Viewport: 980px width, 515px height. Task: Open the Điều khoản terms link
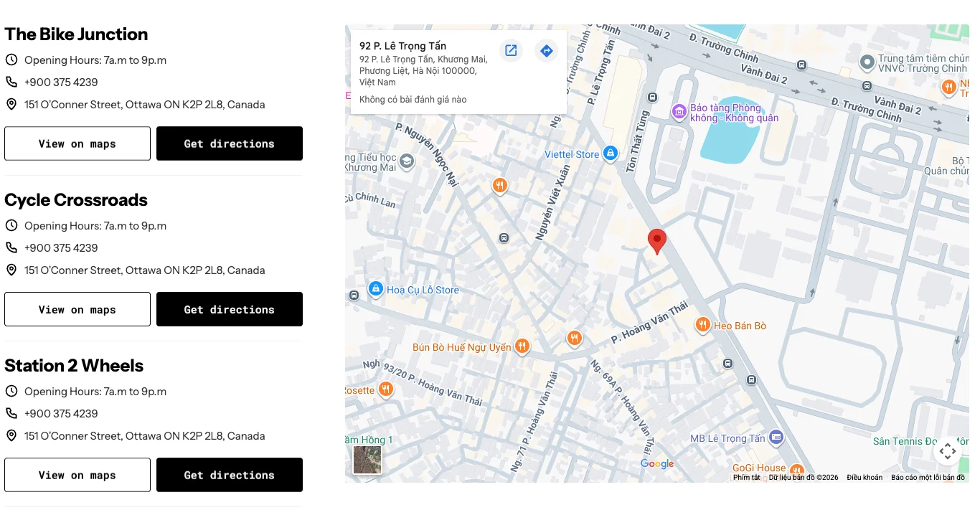pos(864,476)
